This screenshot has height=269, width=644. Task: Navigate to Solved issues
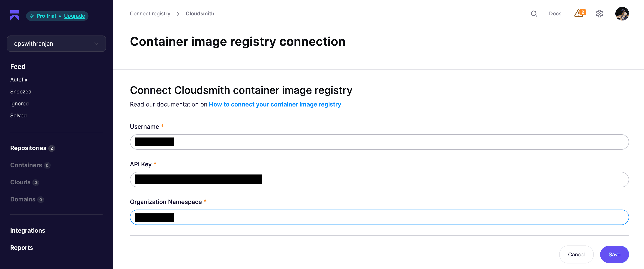[19, 116]
